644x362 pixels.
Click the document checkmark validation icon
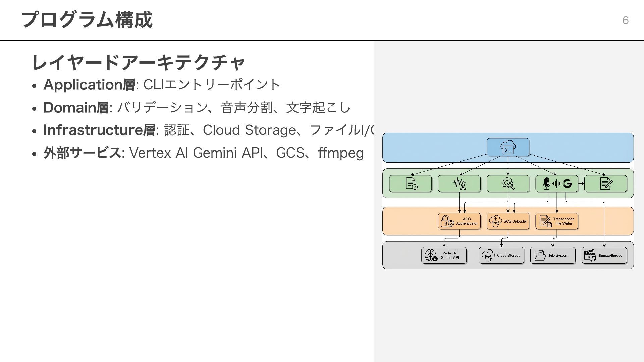(x=411, y=184)
